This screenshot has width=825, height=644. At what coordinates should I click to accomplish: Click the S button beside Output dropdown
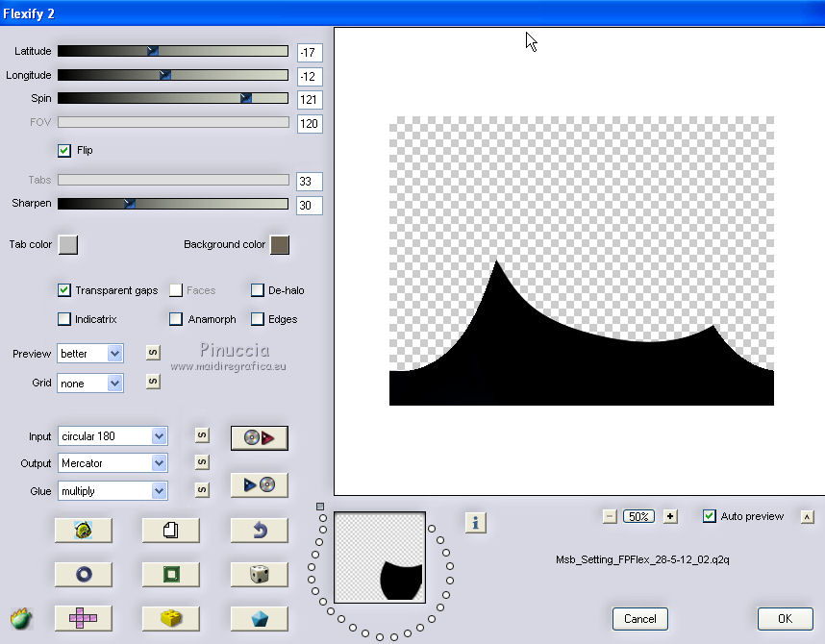(202, 462)
